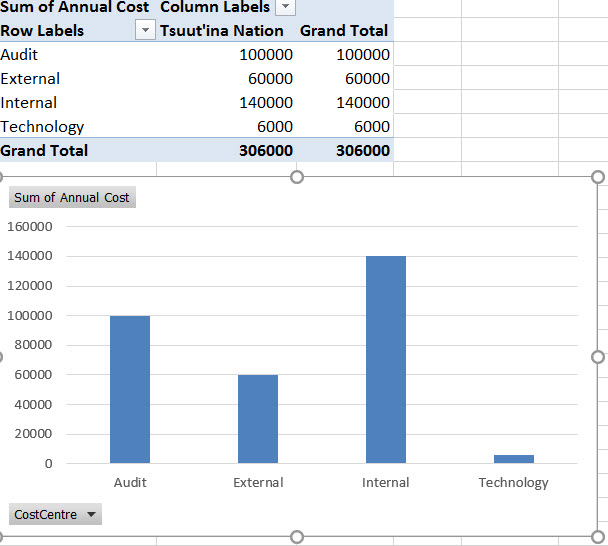608x546 pixels.
Task: Click the bottom-center chart resize handle
Action: point(297,537)
